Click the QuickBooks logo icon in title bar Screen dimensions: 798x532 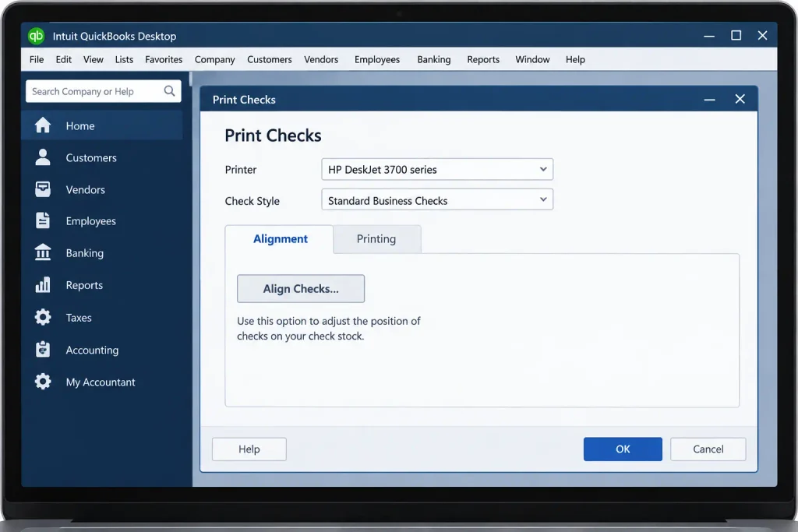pyautogui.click(x=36, y=36)
